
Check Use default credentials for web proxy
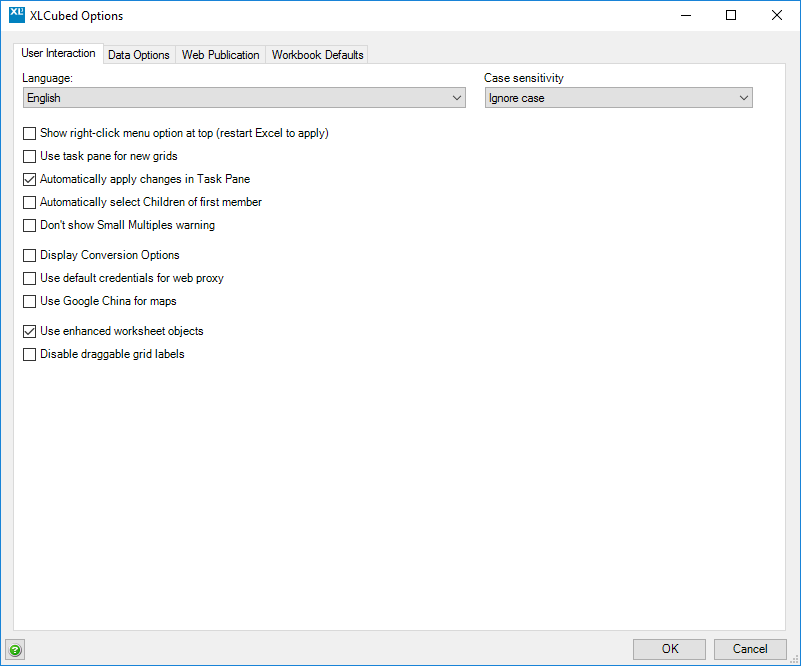[30, 278]
